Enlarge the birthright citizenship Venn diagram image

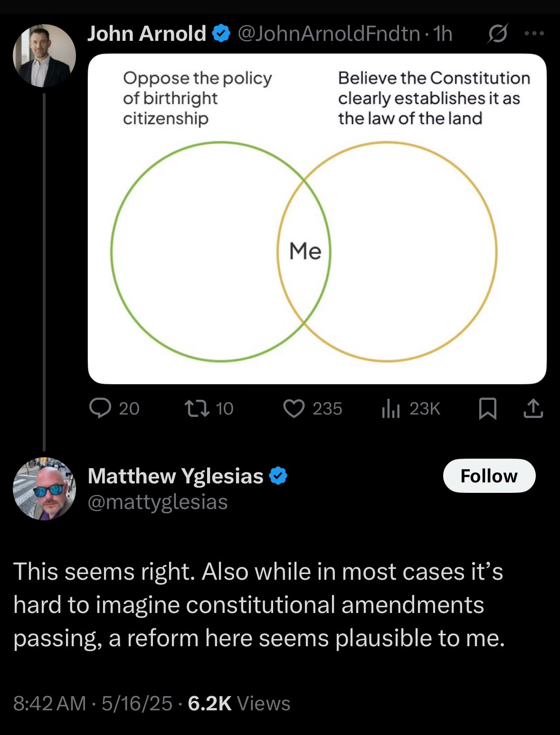coord(317,218)
